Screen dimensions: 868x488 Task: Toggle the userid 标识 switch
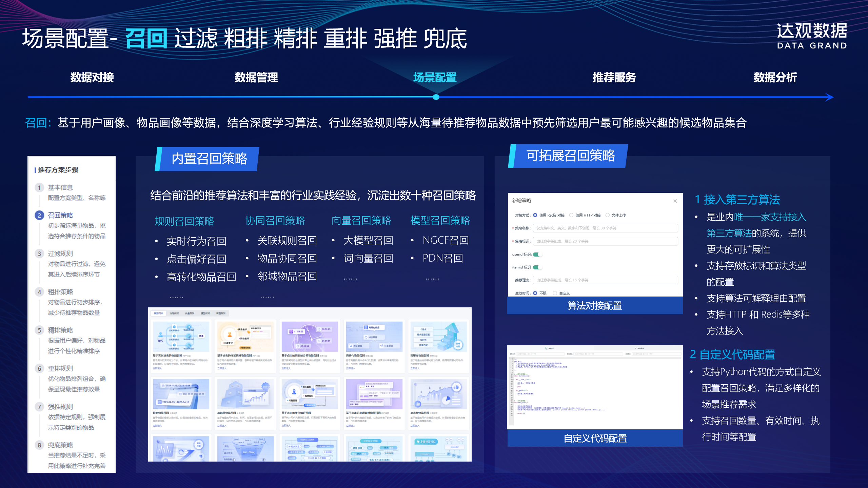[x=537, y=255]
